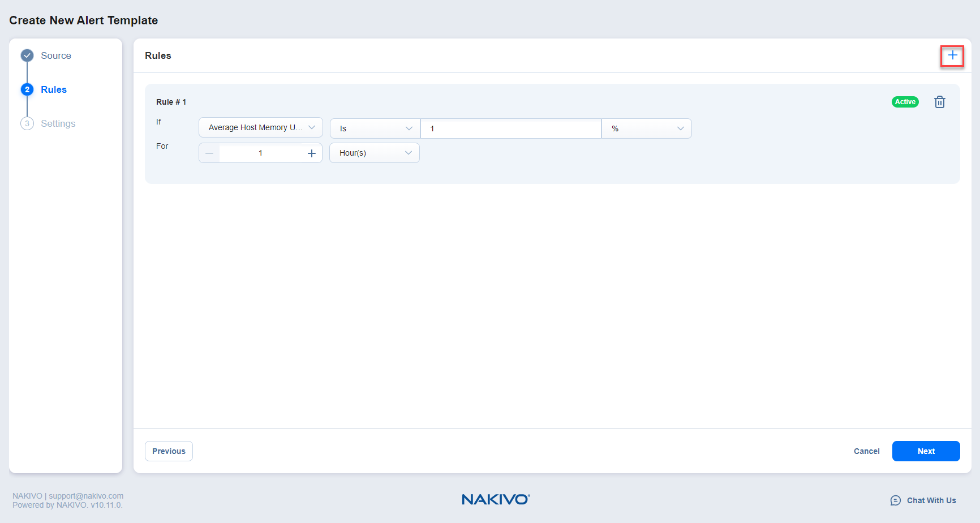The image size is (980, 523).
Task: Open the percent unit dropdown
Action: pos(646,128)
